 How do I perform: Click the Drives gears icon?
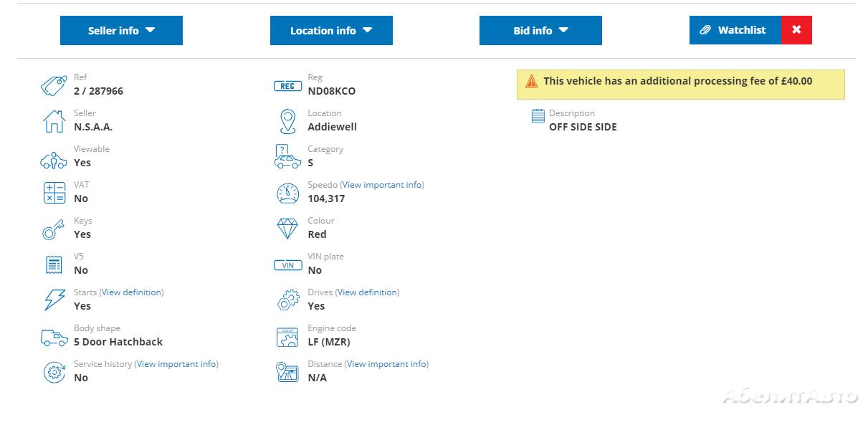[x=287, y=300]
